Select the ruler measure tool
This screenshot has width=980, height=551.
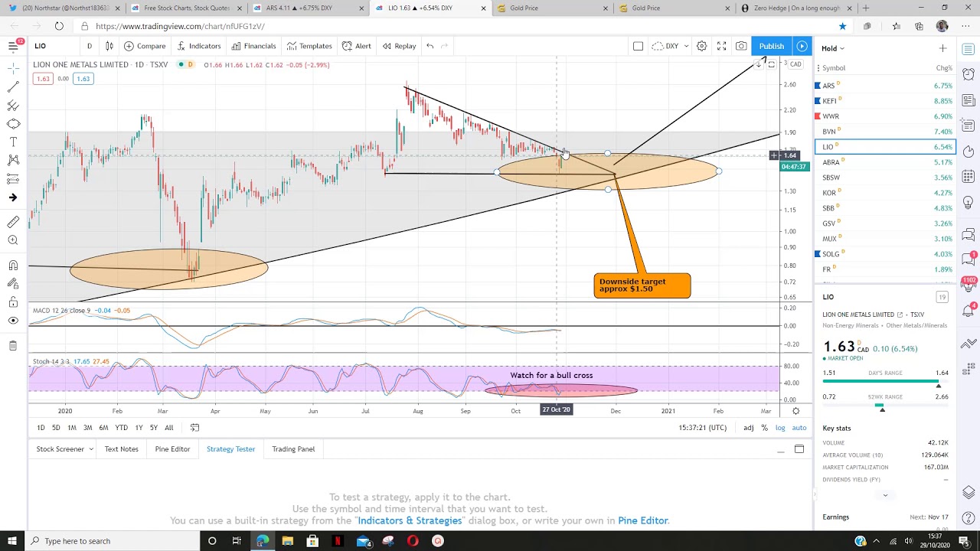coord(13,222)
